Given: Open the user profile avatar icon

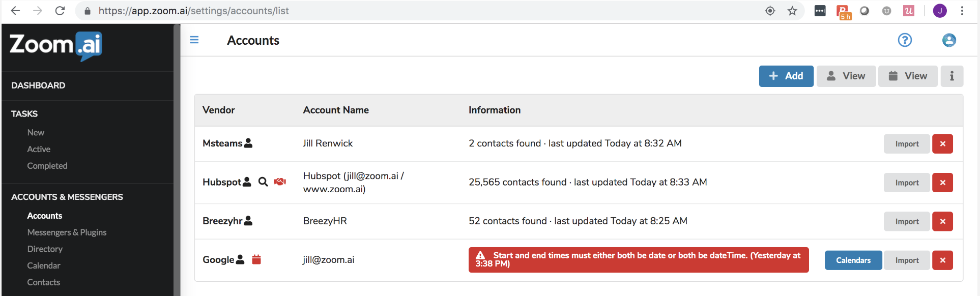Looking at the screenshot, I should 949,40.
